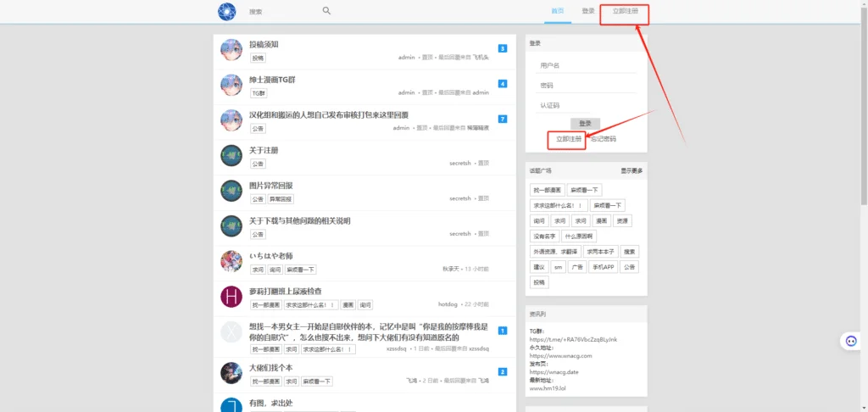Click the avatar beside the 关于注册 post
Screen dimensions: 868x412
click(x=231, y=155)
